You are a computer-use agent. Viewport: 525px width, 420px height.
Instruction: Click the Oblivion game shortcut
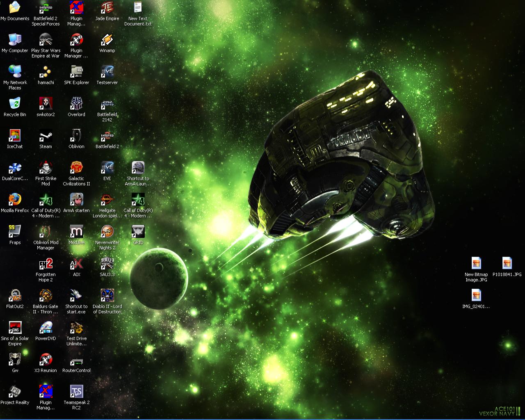76,136
